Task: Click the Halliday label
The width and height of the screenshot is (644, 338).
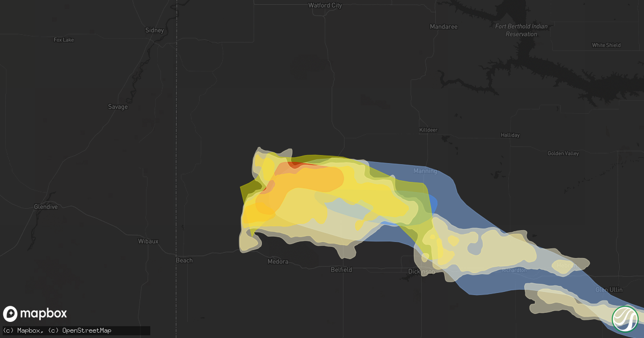Action: coord(510,135)
